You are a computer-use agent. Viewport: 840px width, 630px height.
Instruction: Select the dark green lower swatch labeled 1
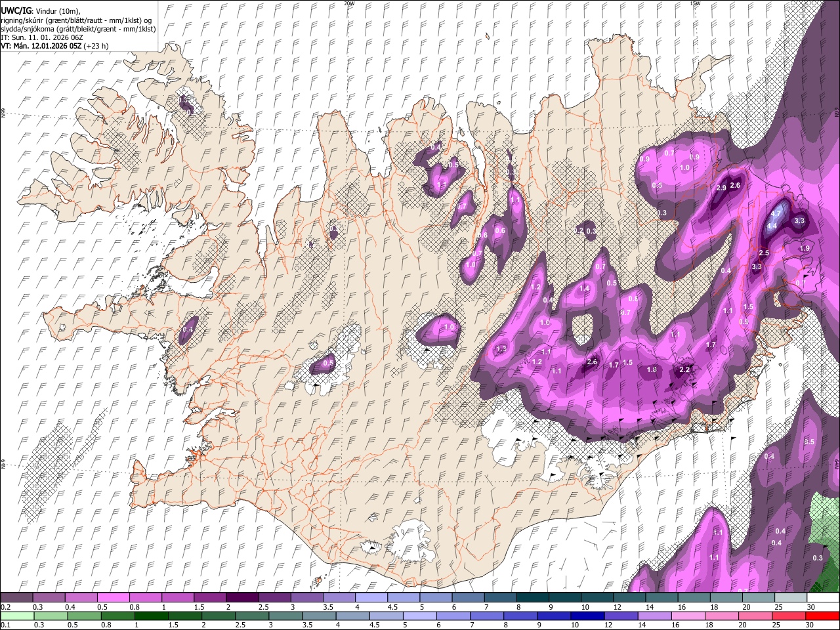coord(152,616)
